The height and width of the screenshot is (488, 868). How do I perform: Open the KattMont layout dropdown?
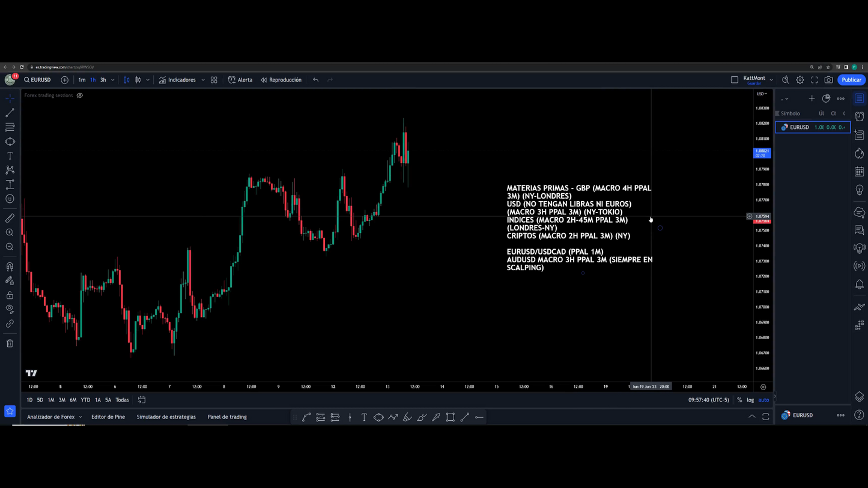771,80
